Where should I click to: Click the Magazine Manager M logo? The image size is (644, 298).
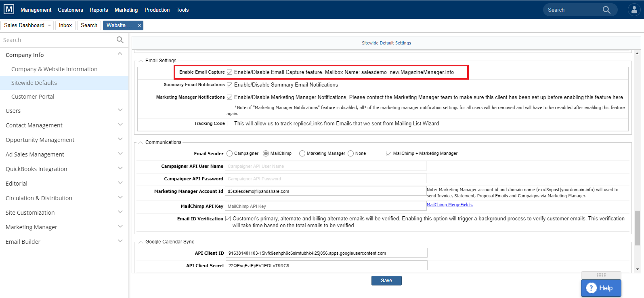pos(9,9)
